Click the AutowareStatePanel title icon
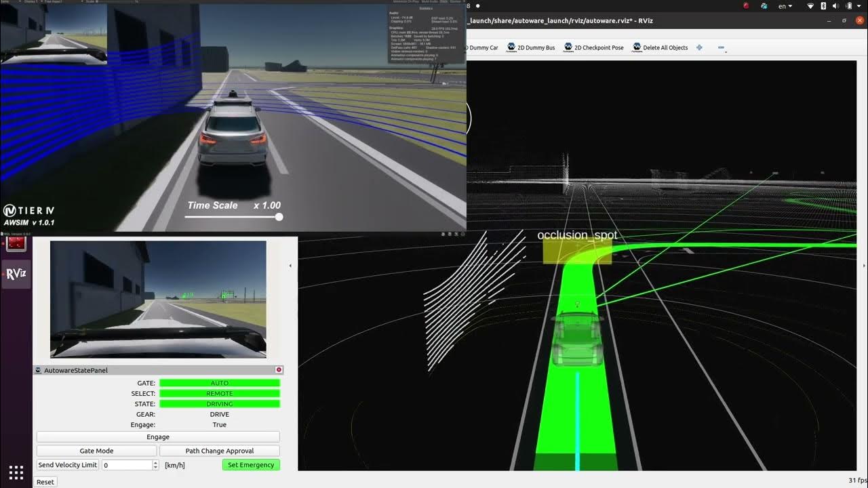868x488 pixels. (x=39, y=370)
